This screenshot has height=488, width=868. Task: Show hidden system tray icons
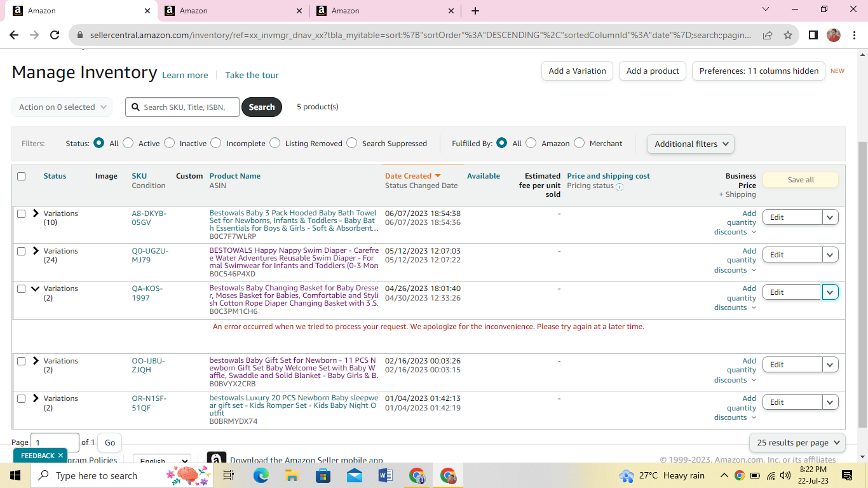click(x=724, y=475)
